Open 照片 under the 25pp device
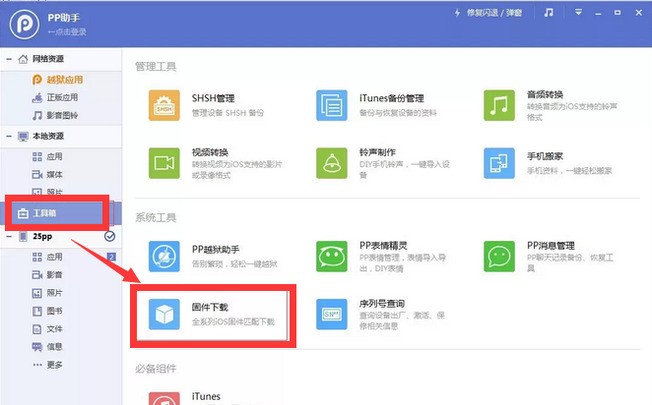 pyautogui.click(x=47, y=293)
